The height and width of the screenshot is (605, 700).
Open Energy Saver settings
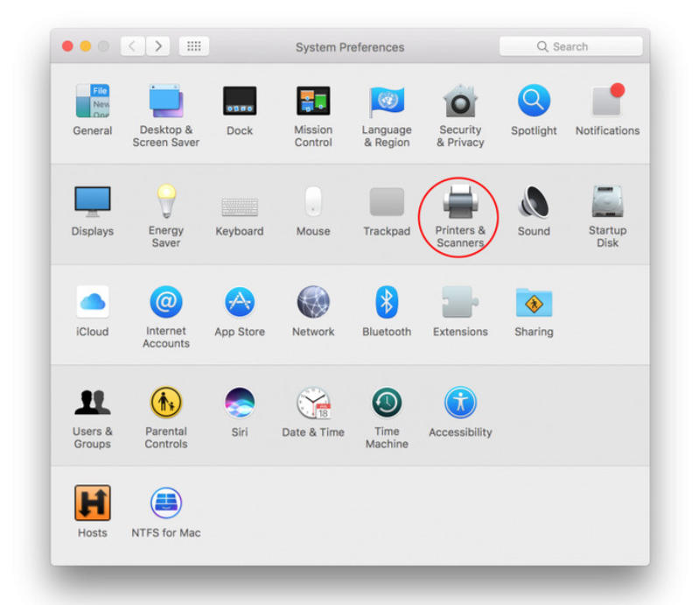point(166,203)
